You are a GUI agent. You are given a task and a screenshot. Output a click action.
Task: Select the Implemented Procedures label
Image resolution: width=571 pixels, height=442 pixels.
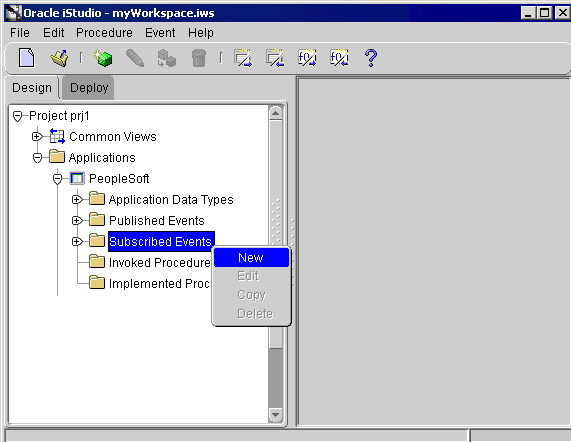click(x=159, y=284)
